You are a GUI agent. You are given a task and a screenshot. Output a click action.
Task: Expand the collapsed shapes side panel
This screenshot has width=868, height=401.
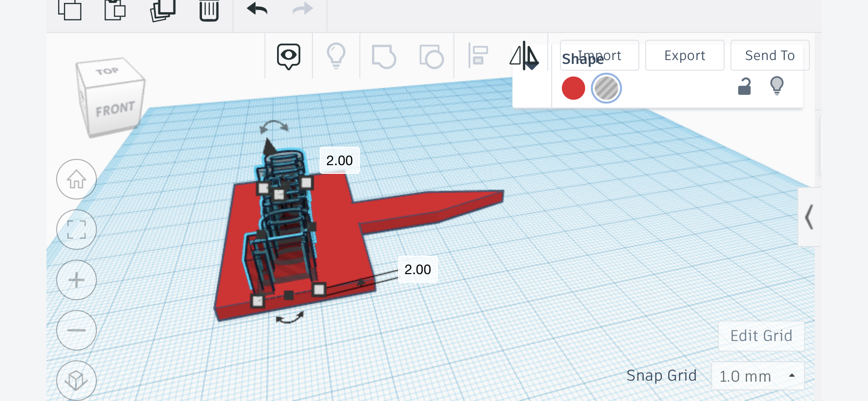(x=809, y=217)
